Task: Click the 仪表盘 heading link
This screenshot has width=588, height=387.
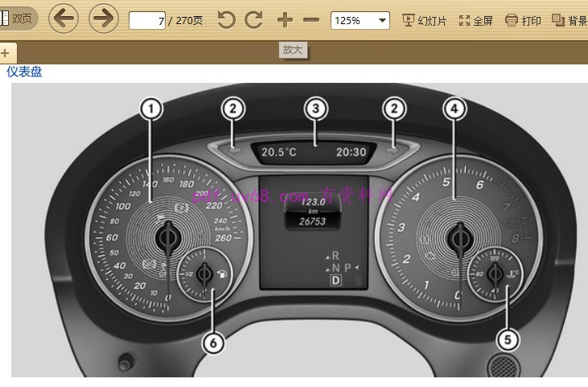Action: 24,72
